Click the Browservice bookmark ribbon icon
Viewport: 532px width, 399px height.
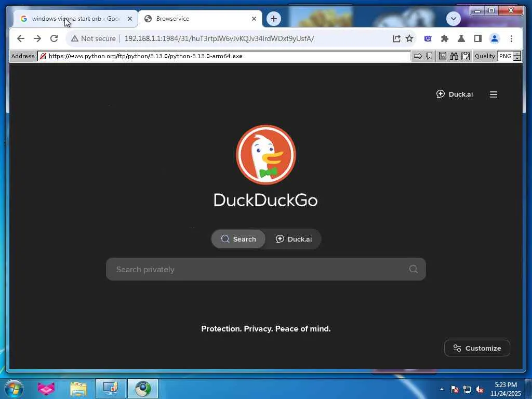pos(429,56)
